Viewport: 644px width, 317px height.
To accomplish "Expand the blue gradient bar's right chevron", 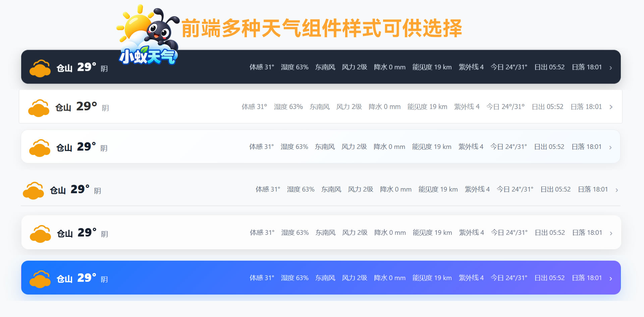I will coord(611,278).
